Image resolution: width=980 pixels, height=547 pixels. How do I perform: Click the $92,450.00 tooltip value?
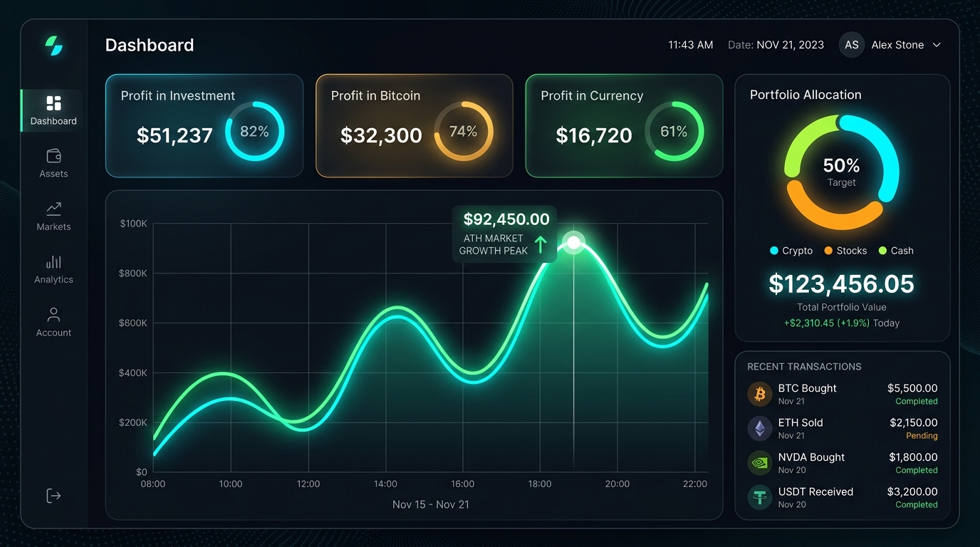506,219
